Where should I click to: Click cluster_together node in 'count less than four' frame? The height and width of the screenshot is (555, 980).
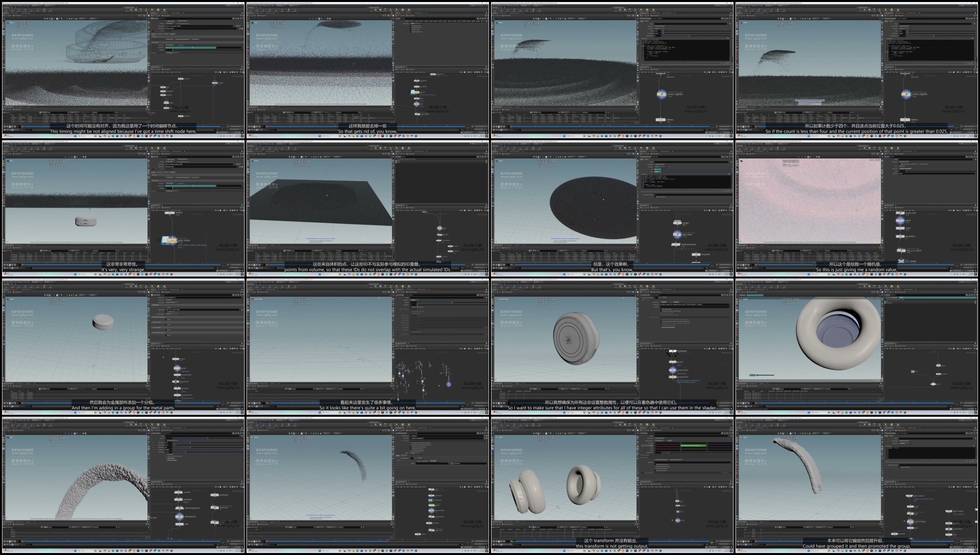[x=906, y=94]
